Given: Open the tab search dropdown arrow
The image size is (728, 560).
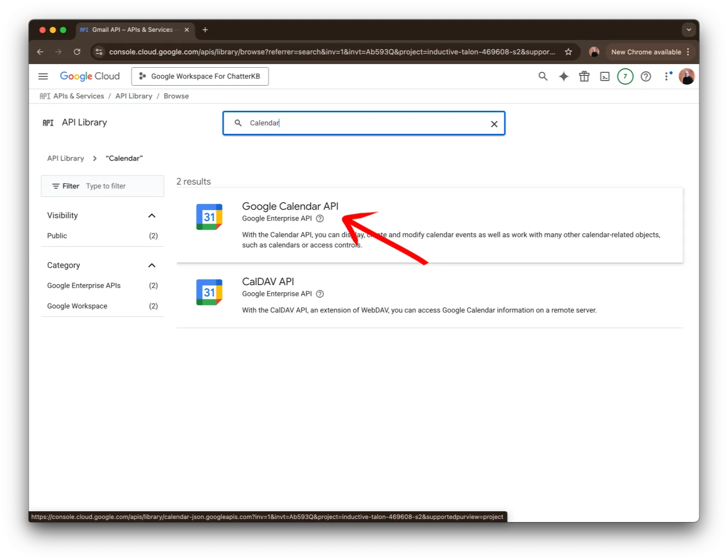Looking at the screenshot, I should [688, 30].
